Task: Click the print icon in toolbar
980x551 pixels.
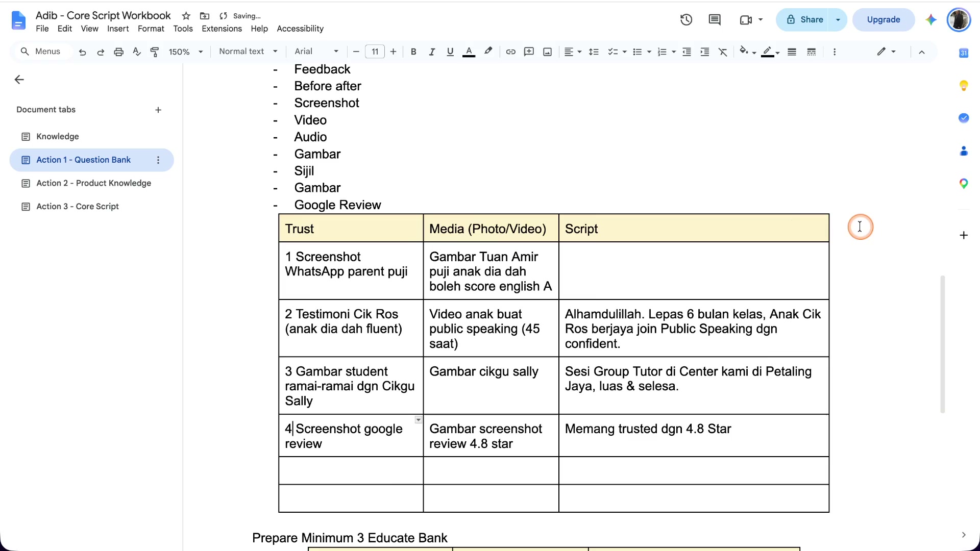Action: 118,52
